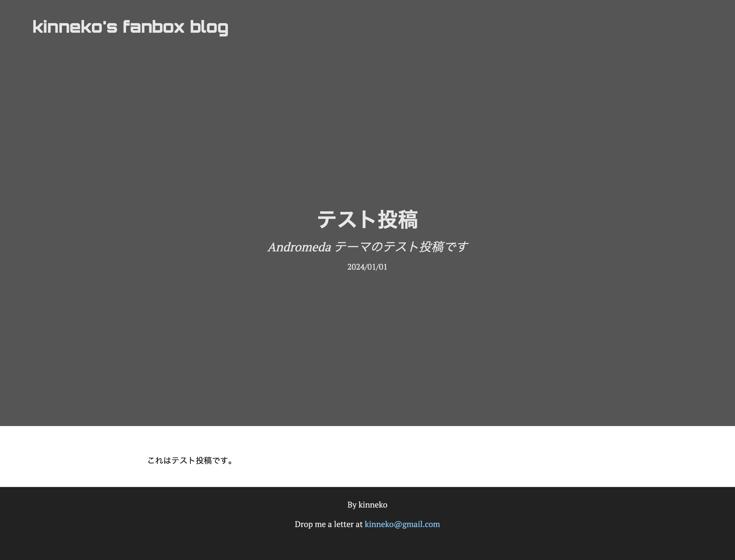This screenshot has height=560, width=735.
Task: Click the テスト投稿 post heading
Action: pos(367,219)
